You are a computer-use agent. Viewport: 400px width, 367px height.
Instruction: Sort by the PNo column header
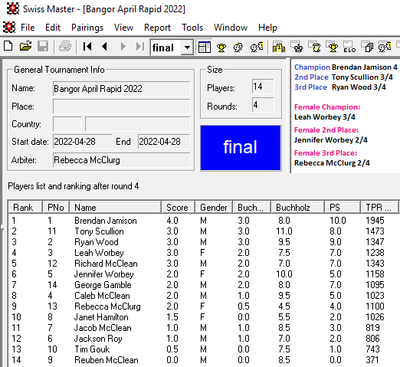point(56,207)
